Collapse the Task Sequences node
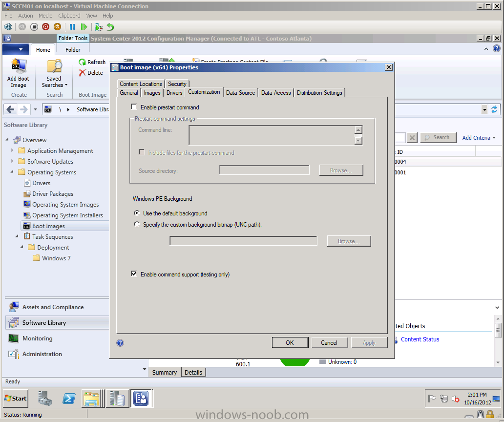The height and width of the screenshot is (422, 504). [x=17, y=236]
